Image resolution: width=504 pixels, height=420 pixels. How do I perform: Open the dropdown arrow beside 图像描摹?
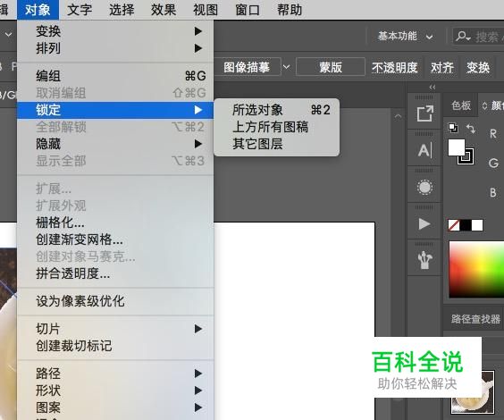pos(286,67)
